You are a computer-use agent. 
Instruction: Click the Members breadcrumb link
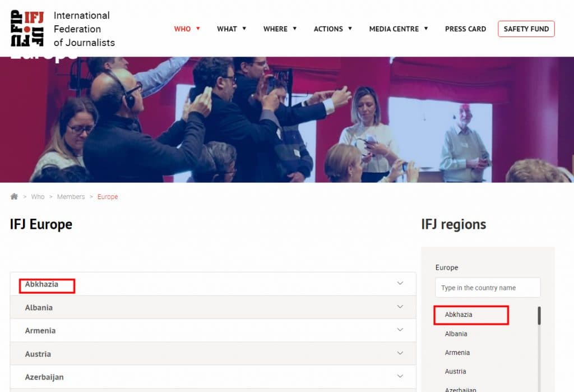pos(71,197)
